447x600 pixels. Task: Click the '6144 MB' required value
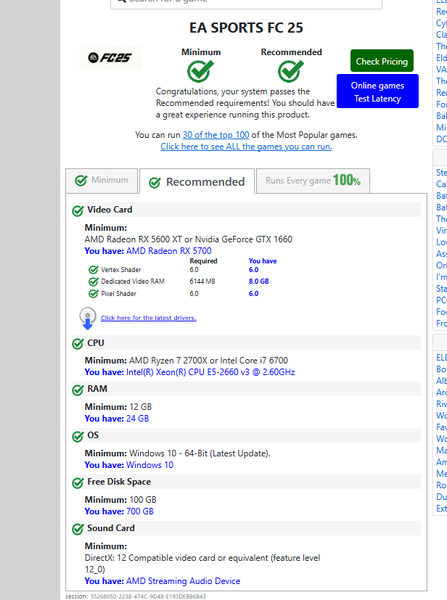[202, 281]
